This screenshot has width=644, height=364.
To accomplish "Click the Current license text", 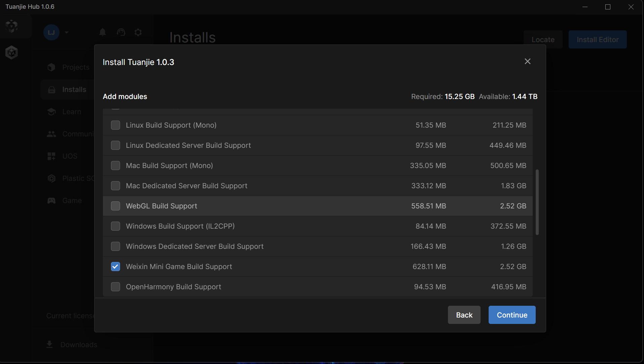I will (x=71, y=316).
